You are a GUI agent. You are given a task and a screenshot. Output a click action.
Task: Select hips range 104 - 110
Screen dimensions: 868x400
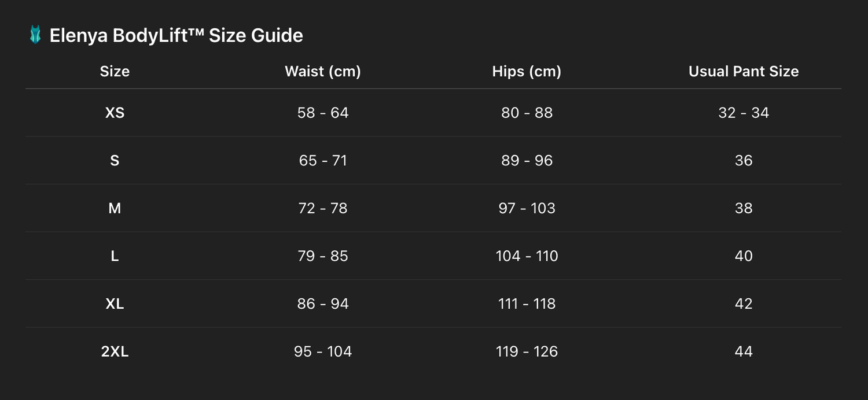click(527, 256)
